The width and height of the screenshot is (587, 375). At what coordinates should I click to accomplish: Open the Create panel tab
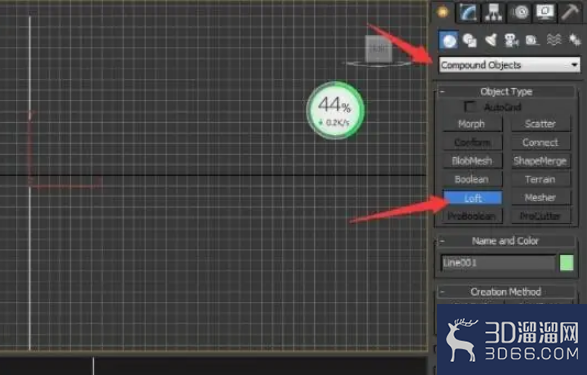tap(443, 12)
